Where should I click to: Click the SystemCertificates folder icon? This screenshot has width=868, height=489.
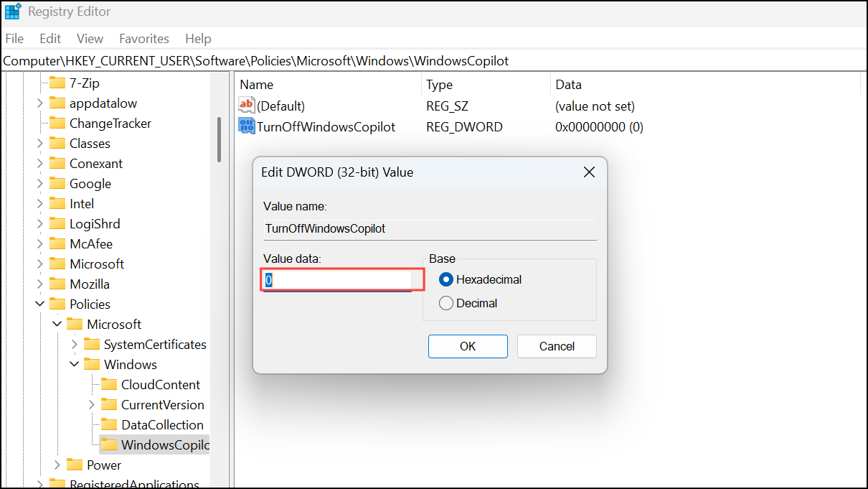[92, 344]
